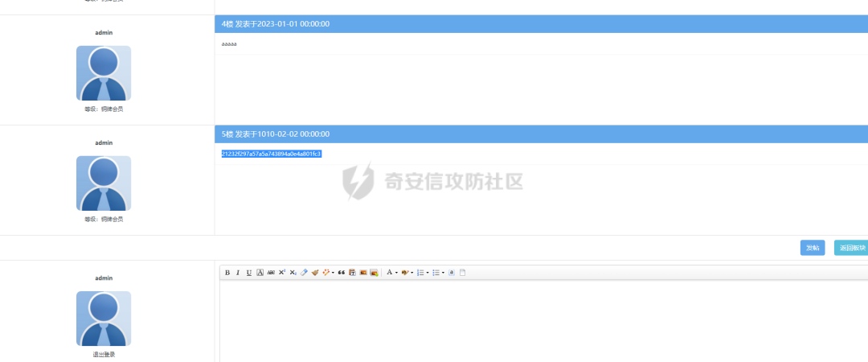Screen dimensions: 868x362
Task: Toggle bold formatting in editor toolbar
Action: tap(227, 273)
